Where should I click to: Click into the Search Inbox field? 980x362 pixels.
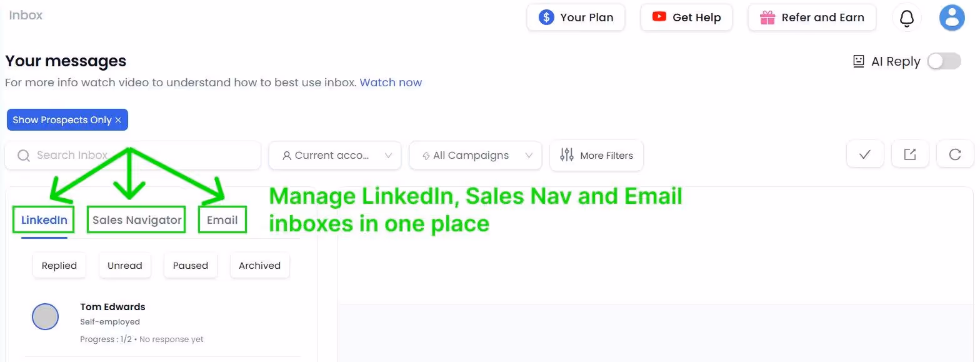pos(132,155)
